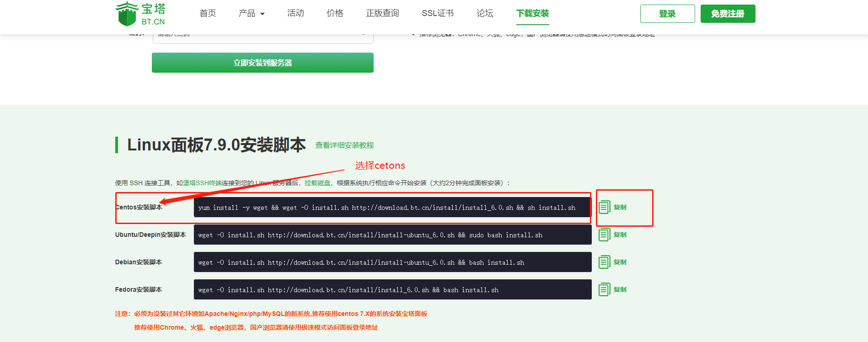
Task: Click the orange 注意 warning about new systems
Action: click(x=271, y=314)
